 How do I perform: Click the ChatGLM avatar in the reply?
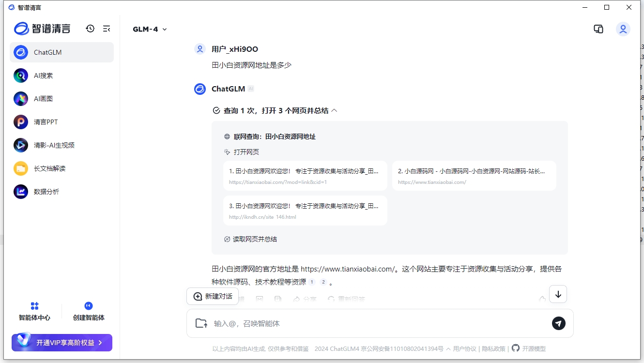200,89
